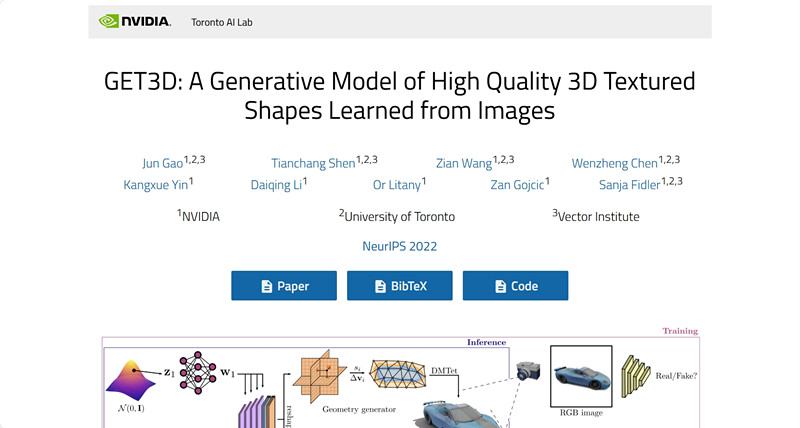Select the '1NVIDIA' affiliation text

pyautogui.click(x=198, y=216)
